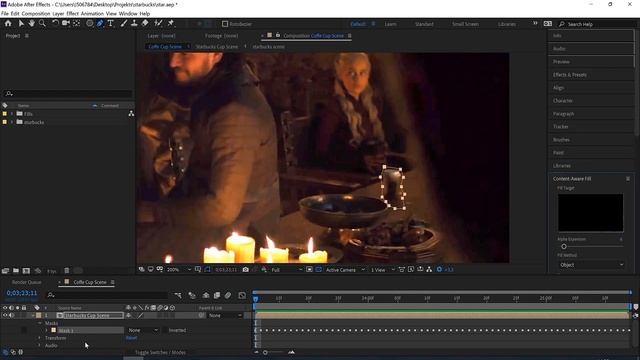This screenshot has height=360, width=640.
Task: Select the Selection arrow tool
Action: click(x=21, y=24)
